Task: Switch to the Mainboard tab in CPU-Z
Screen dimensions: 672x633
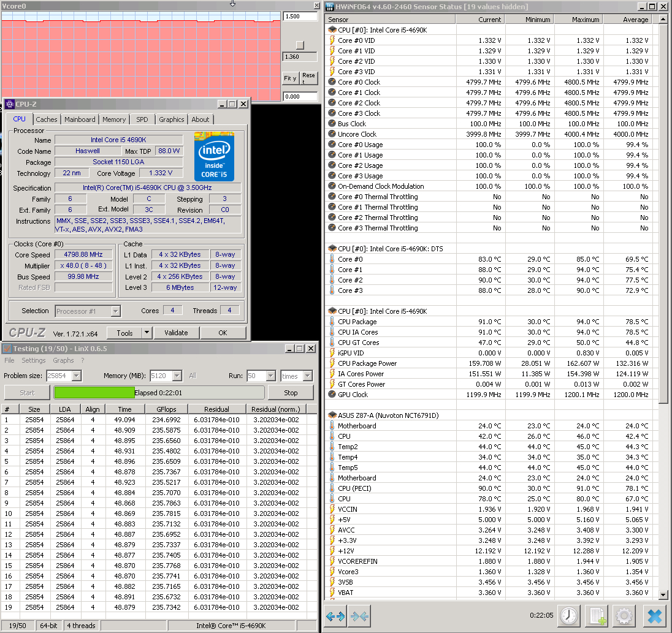Action: [80, 119]
